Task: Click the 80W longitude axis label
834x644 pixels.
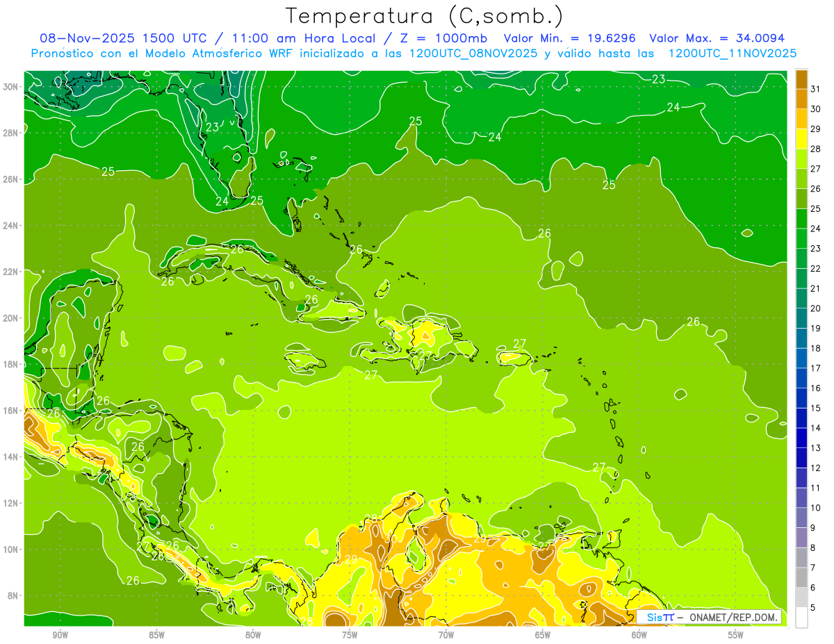Action: tap(253, 635)
